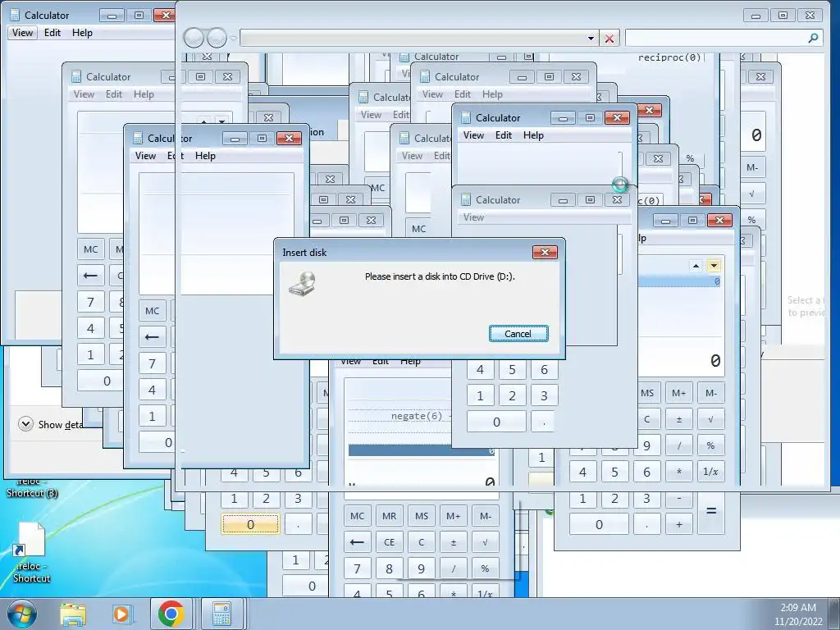
Task: Click history up arrow in rightmost calculator
Action: click(696, 266)
